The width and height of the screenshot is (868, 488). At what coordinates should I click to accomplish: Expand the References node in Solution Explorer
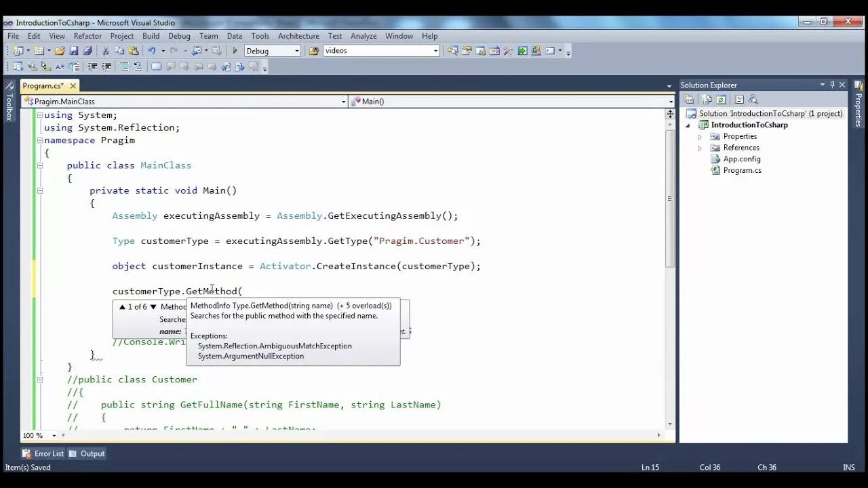tap(700, 148)
